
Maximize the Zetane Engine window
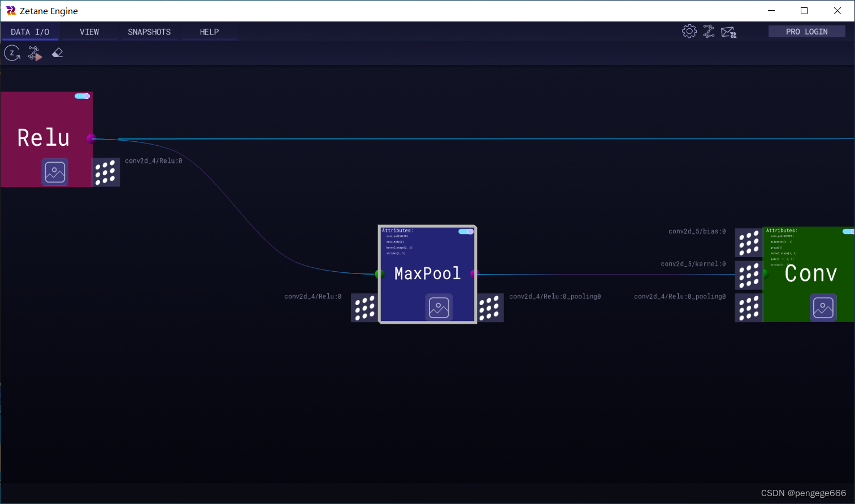(x=804, y=11)
